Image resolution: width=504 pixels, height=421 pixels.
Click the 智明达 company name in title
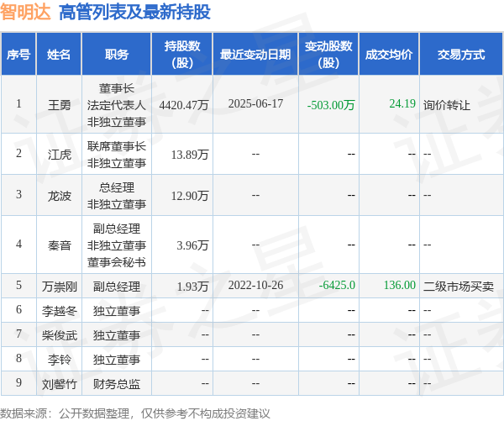25,13
